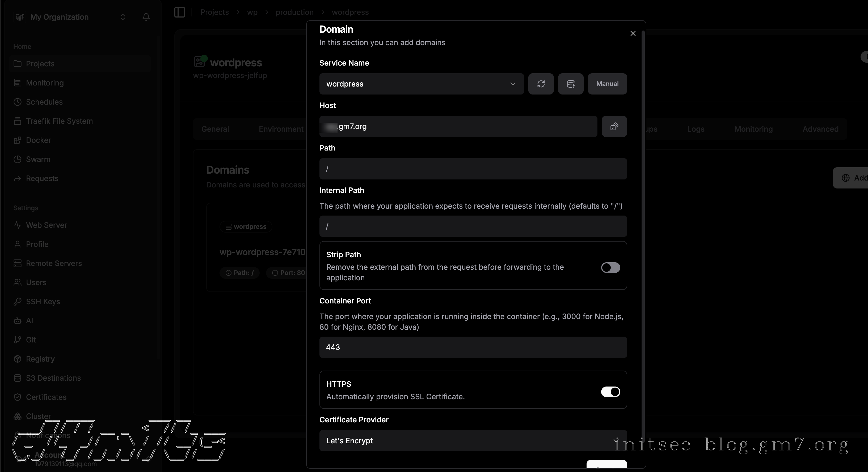Enable the Strip Path switch

pyautogui.click(x=610, y=268)
